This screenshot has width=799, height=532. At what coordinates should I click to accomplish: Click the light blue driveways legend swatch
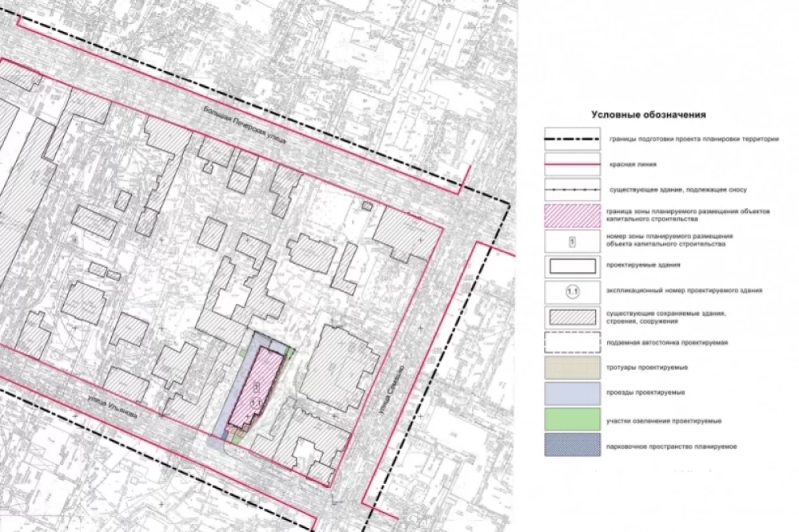coord(571,393)
